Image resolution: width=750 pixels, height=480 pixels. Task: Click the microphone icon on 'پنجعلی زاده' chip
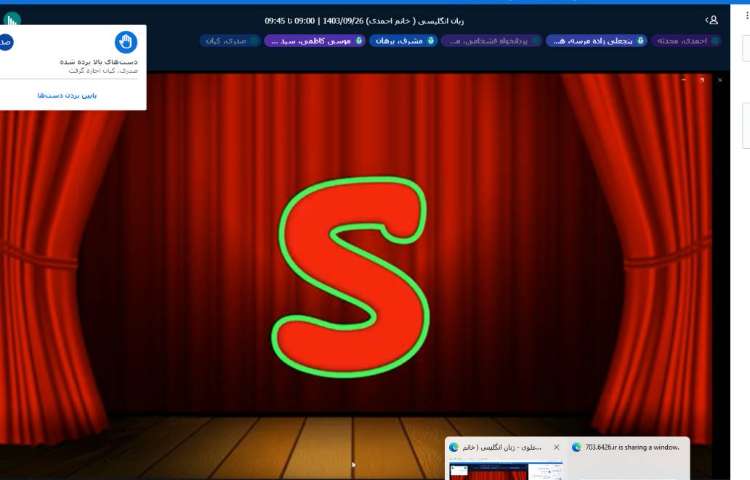click(x=640, y=41)
